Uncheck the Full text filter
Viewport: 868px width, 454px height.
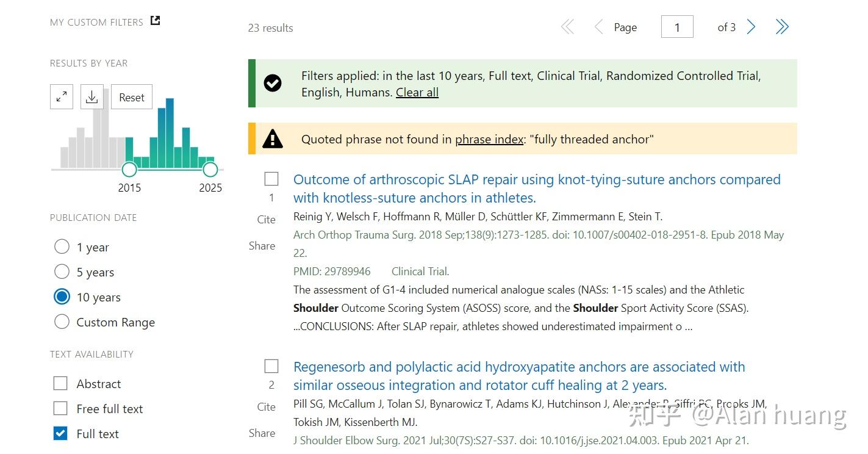(60, 433)
